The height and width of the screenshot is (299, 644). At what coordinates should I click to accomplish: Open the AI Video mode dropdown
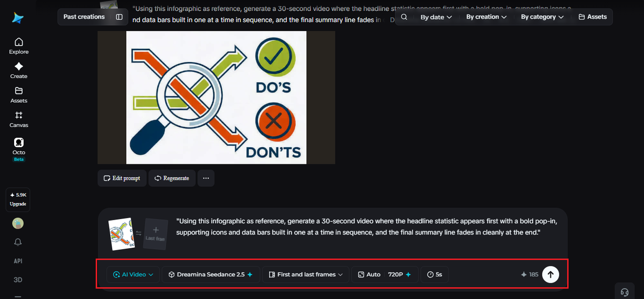(x=133, y=274)
